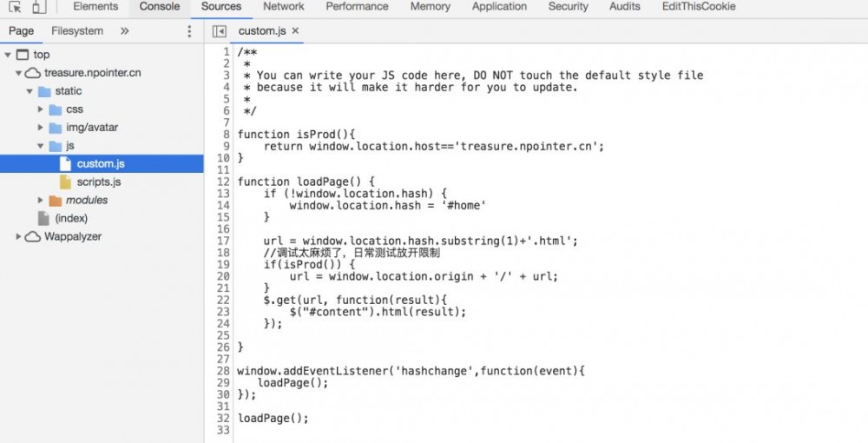Switch to the Filesystem navigator tab
868x443 pixels.
point(77,31)
